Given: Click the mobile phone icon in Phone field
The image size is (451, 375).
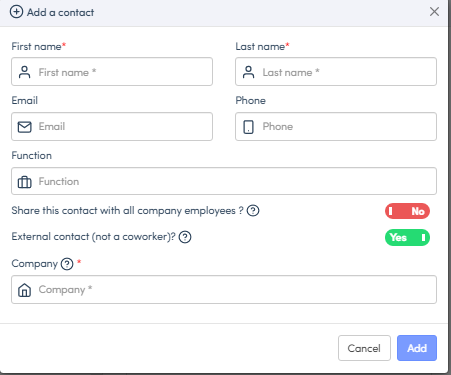Looking at the screenshot, I should [248, 127].
